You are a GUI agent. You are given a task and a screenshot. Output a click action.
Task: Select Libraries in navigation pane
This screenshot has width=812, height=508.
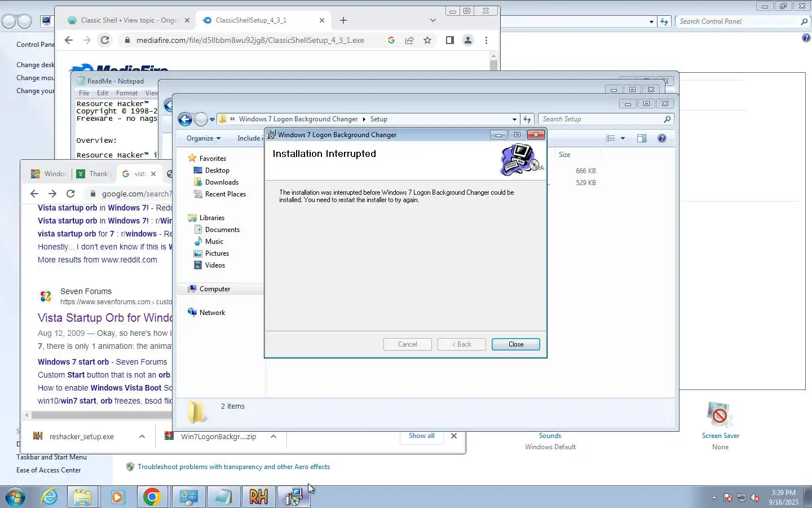(x=211, y=218)
